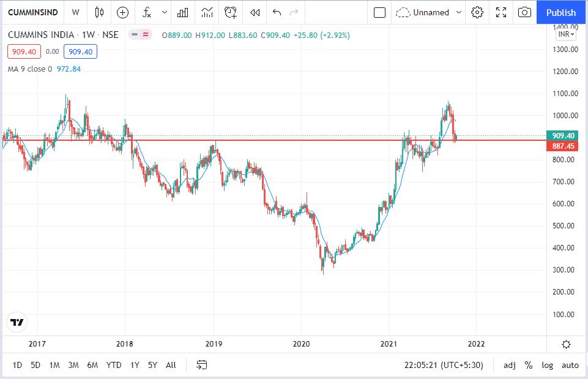Expand the indicator templates dropdown arrow

[x=164, y=12]
